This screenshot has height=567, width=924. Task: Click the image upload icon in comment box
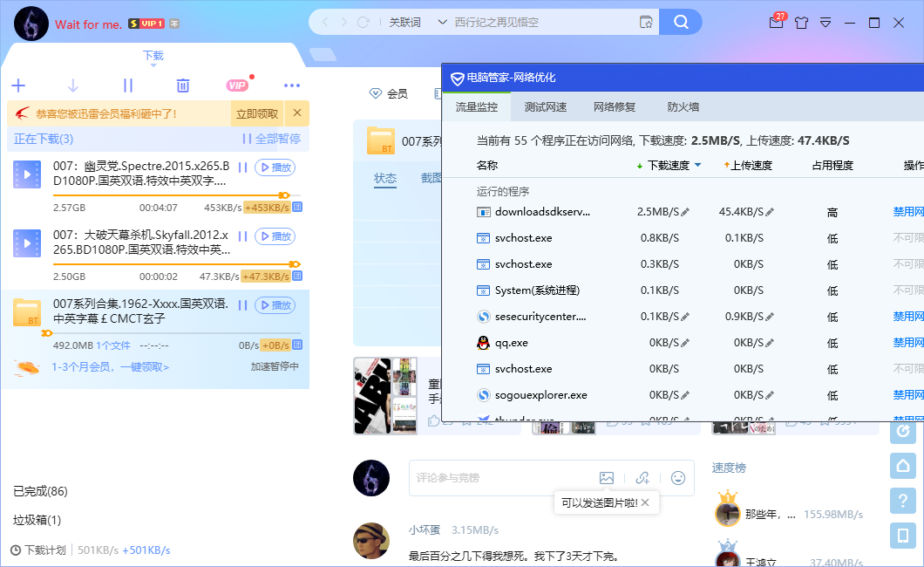(607, 478)
